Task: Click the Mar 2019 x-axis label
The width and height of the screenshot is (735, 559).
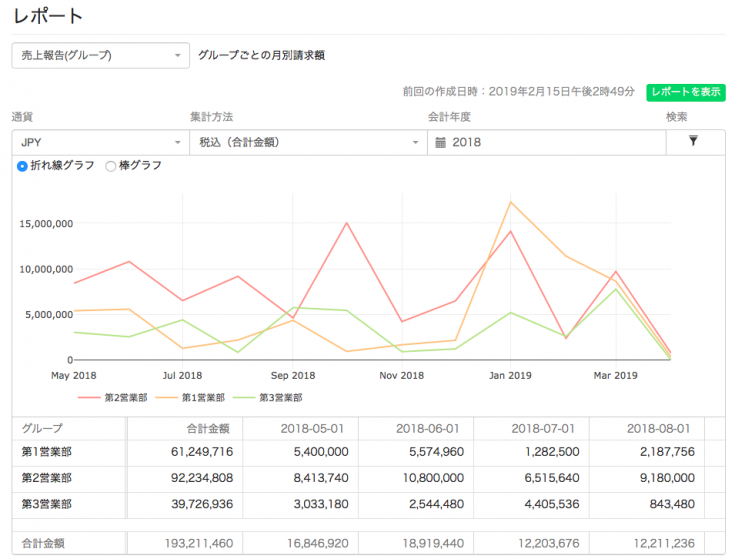Action: point(615,376)
